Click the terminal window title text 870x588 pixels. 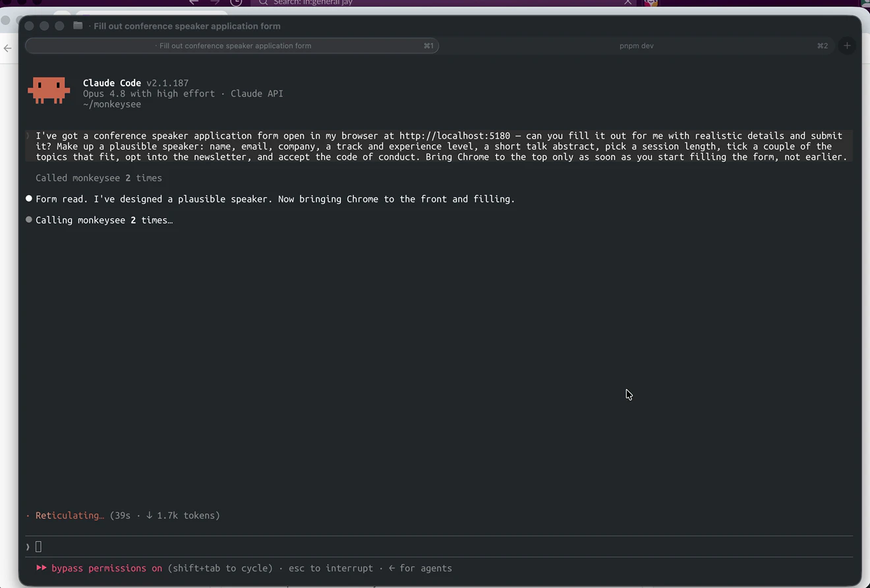coord(187,26)
